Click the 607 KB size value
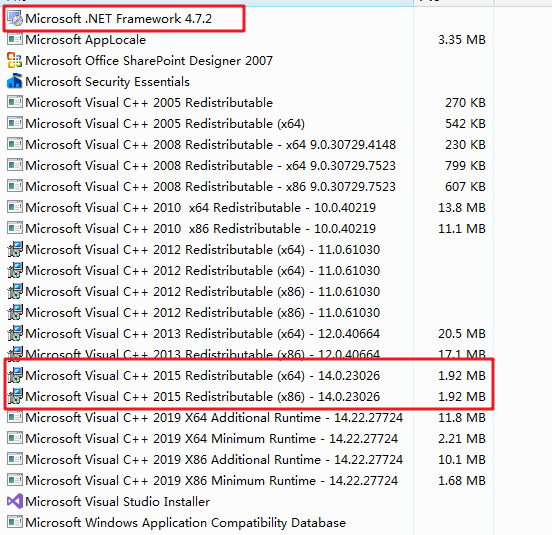 point(465,187)
